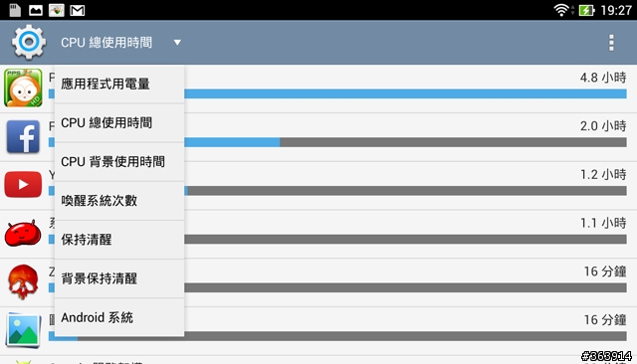Tap the settings gear app icon
The height and width of the screenshot is (364, 637).
click(x=29, y=42)
